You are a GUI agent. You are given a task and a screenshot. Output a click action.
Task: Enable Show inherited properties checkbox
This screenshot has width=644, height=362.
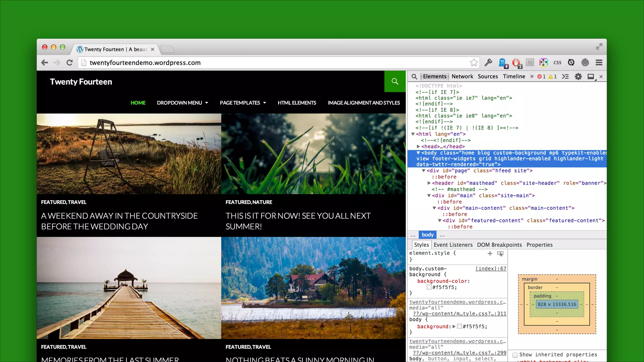(x=515, y=355)
